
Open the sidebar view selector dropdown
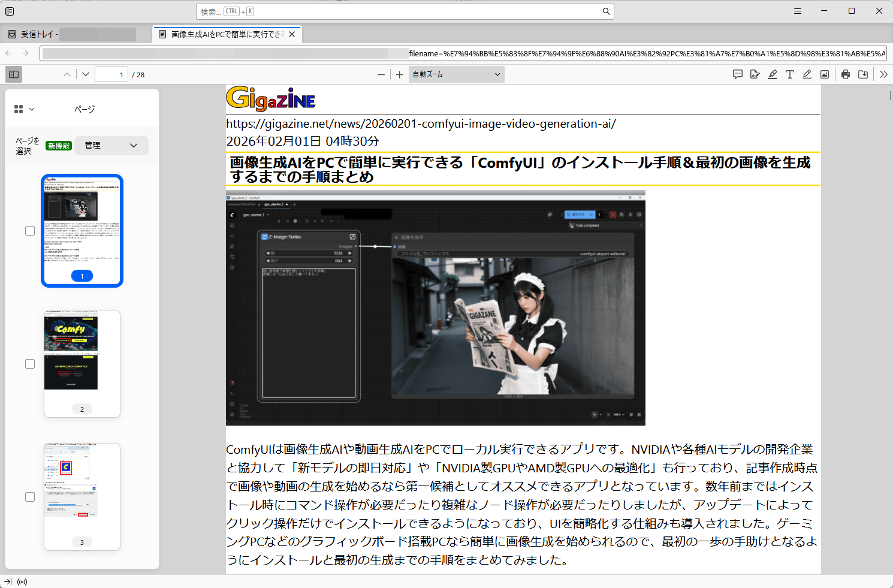pyautogui.click(x=24, y=109)
